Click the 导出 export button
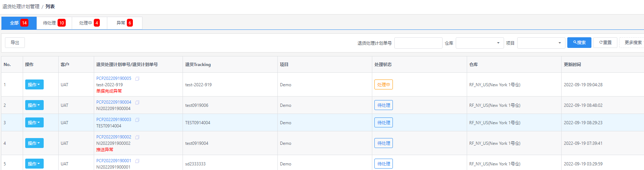Screen dimensions: 644x170 (15, 43)
